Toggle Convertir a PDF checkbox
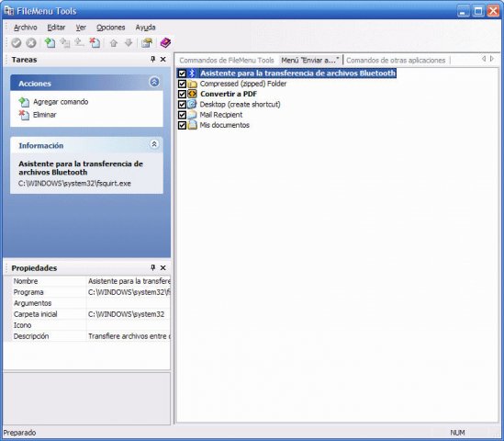 (182, 94)
